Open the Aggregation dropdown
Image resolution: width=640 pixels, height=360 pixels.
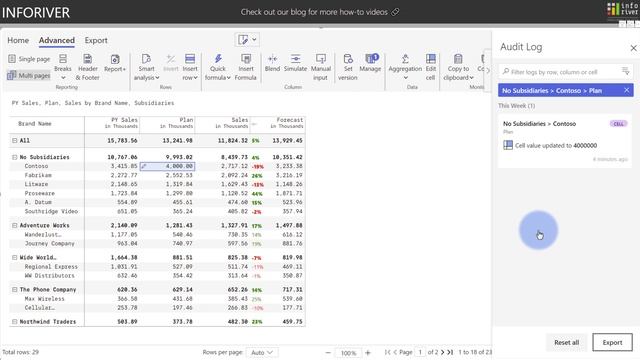(405, 67)
